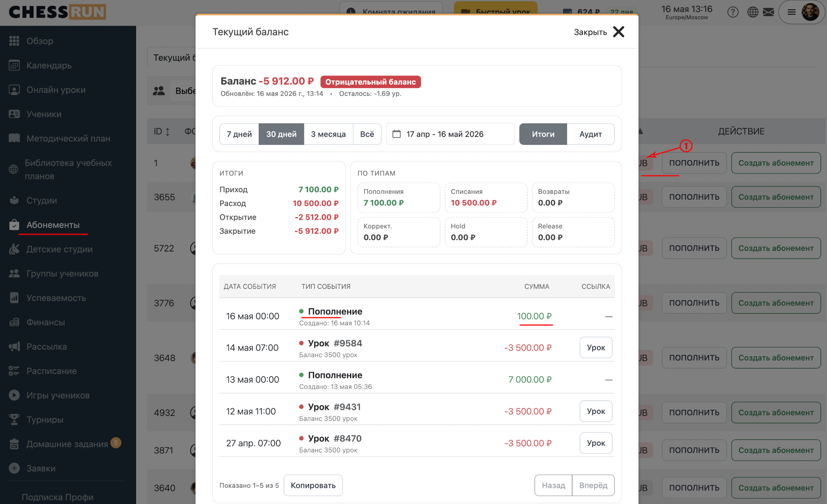Select the Всё period option

click(367, 134)
